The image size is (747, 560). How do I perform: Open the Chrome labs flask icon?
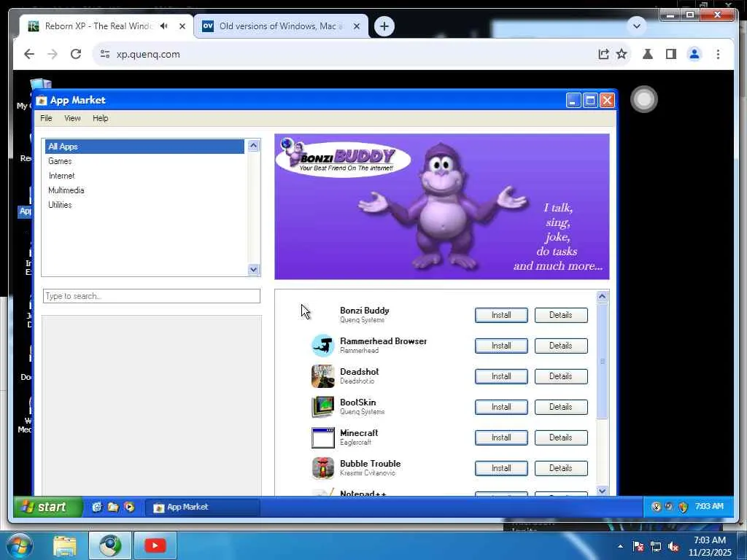tap(648, 54)
